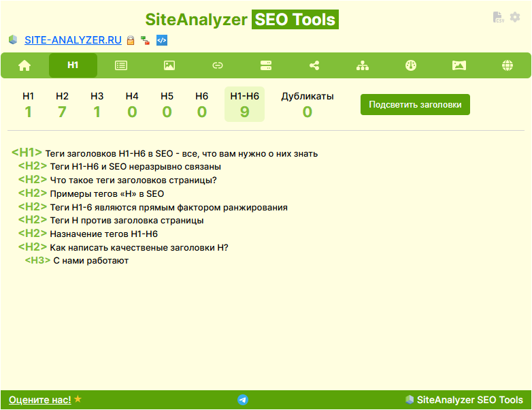The image size is (532, 410).
Task: Click SiteAnalyzer SEO Tools title logo
Action: pyautogui.click(x=242, y=19)
